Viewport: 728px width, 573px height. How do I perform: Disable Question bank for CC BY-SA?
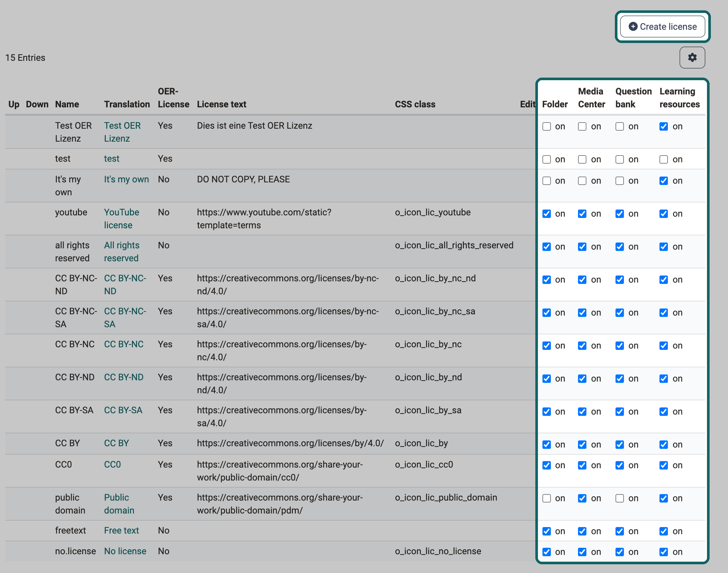click(620, 412)
